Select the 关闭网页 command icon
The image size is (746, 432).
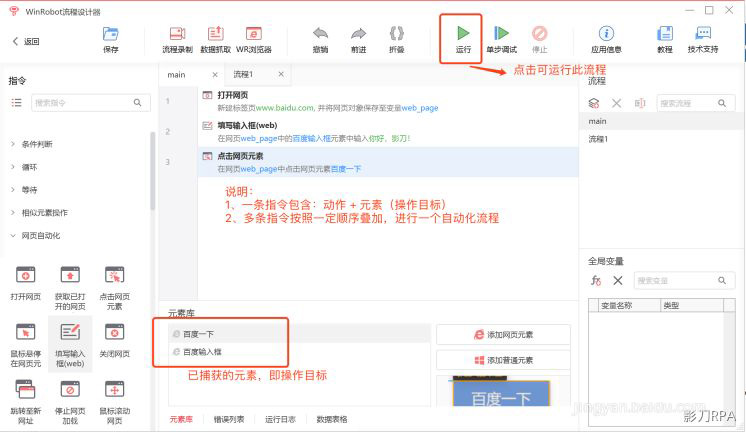tap(115, 332)
